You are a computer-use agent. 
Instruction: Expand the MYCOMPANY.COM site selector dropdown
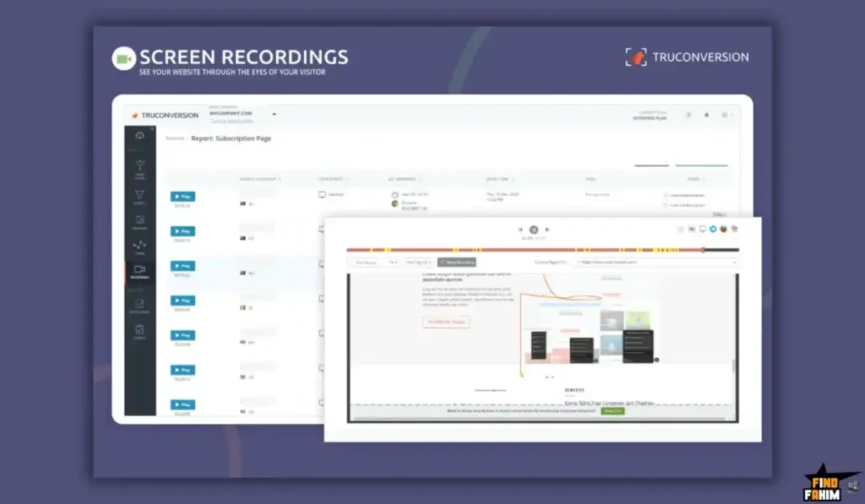[274, 114]
